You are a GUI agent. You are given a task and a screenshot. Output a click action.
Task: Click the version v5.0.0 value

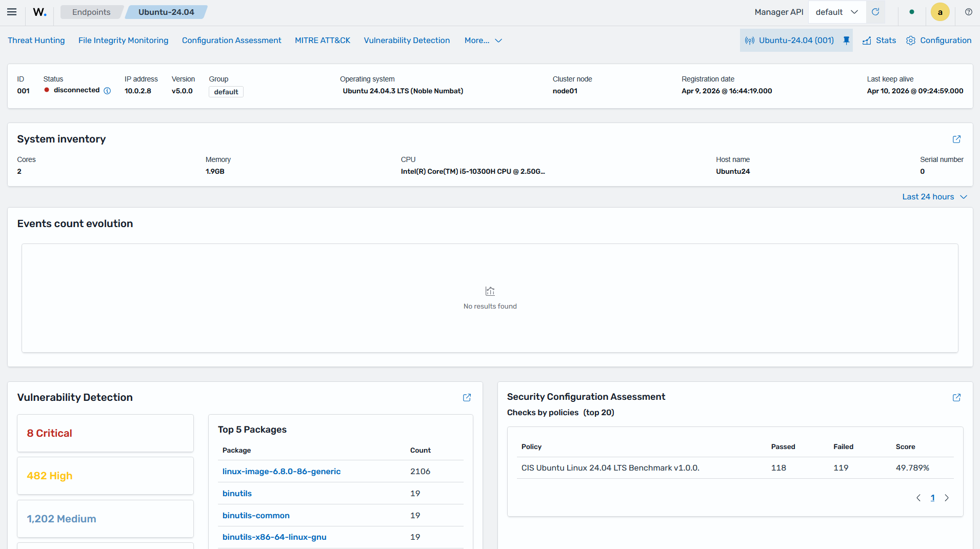click(182, 91)
